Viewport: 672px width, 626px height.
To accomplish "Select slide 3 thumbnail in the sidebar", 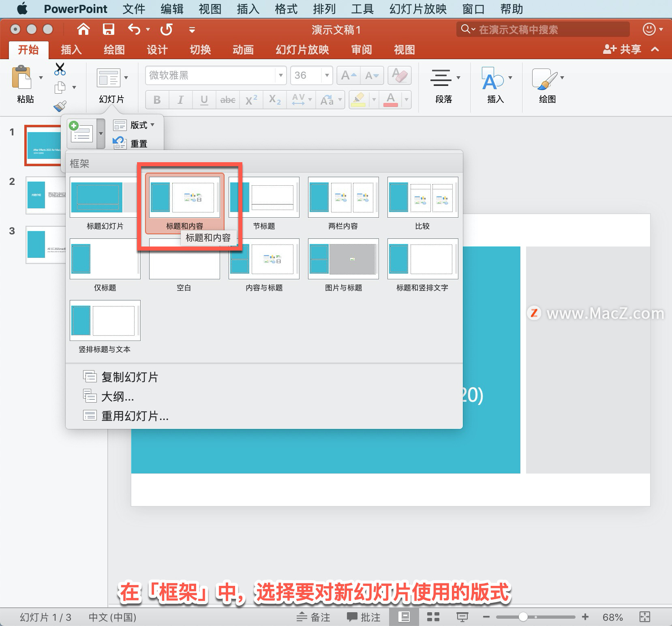I will point(45,245).
